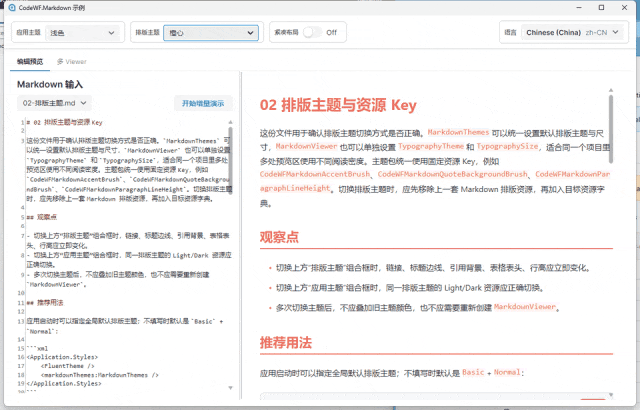
Task: Click the ## 观察点 line in editor
Action: 42,217
